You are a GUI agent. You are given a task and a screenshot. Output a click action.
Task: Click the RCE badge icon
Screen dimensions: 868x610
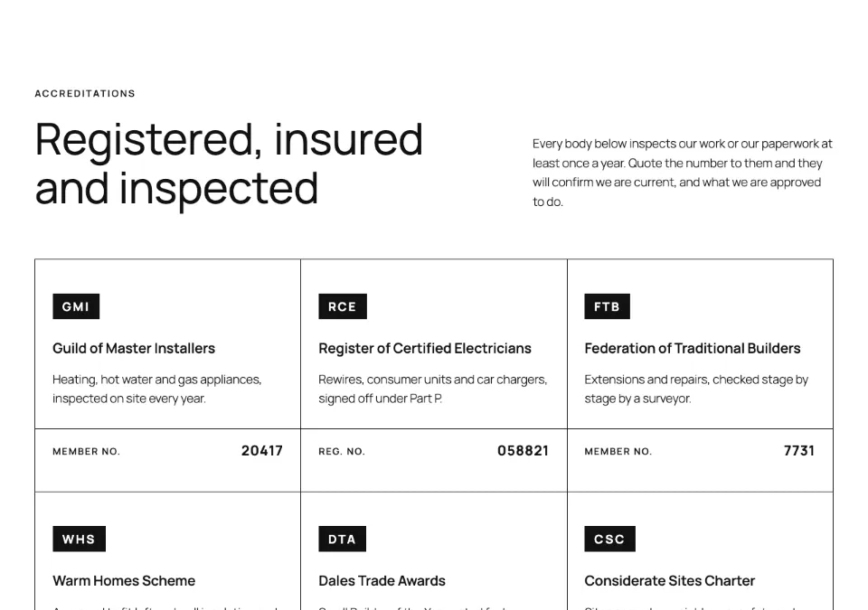[342, 306]
